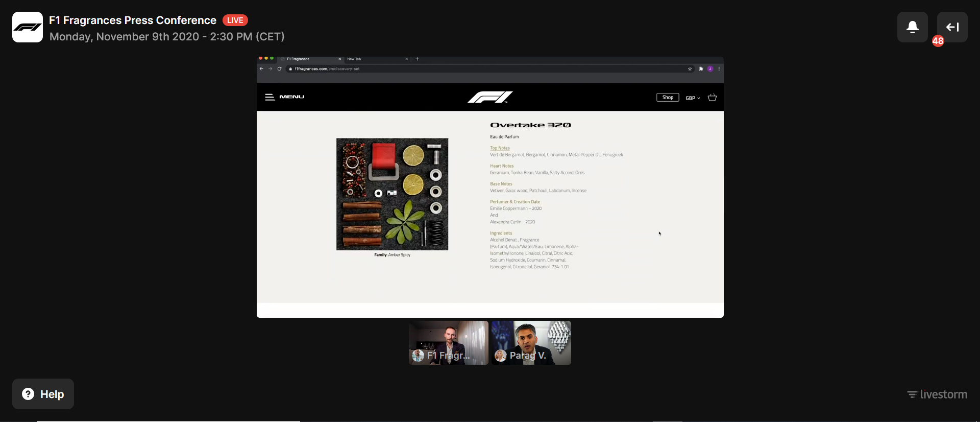Screen dimensions: 980x422
Task: Click the F1 logo in site header
Action: tap(490, 97)
